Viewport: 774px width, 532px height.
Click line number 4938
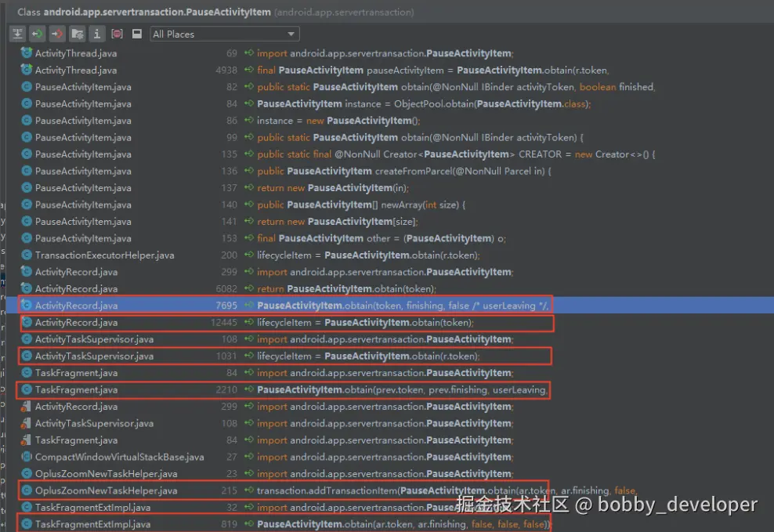click(x=226, y=70)
